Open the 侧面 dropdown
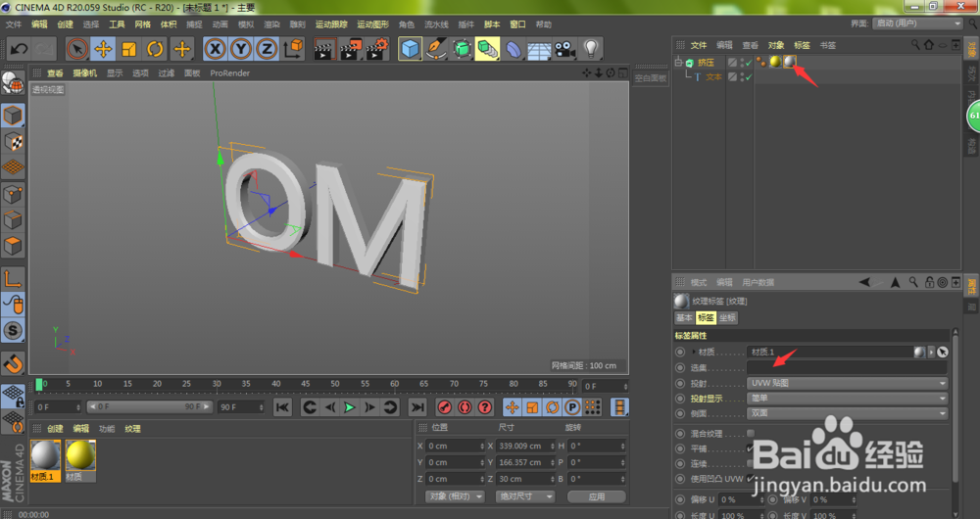The image size is (980, 519). pyautogui.click(x=848, y=413)
